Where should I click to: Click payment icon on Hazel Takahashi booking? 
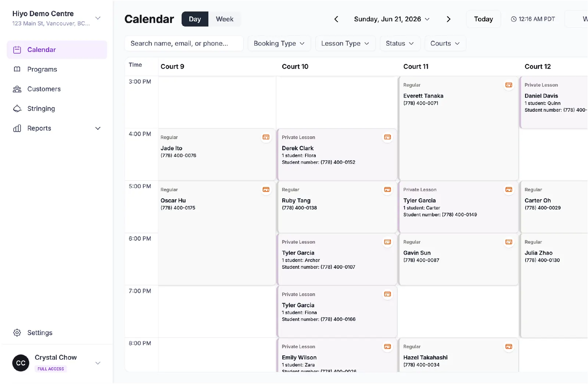click(509, 347)
